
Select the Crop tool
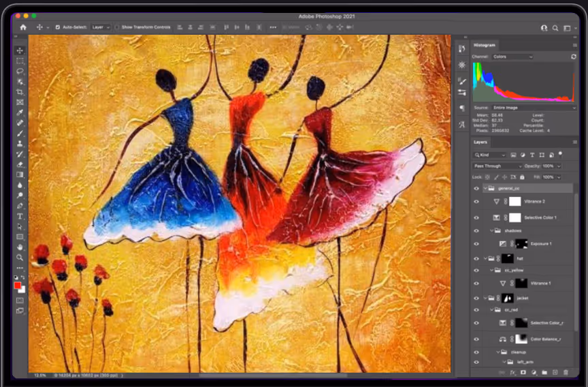(20, 92)
